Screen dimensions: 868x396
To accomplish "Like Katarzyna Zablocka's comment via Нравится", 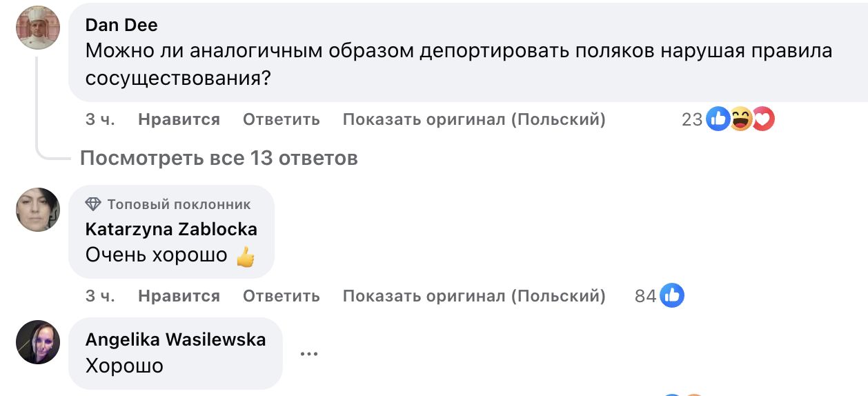I will 179,296.
